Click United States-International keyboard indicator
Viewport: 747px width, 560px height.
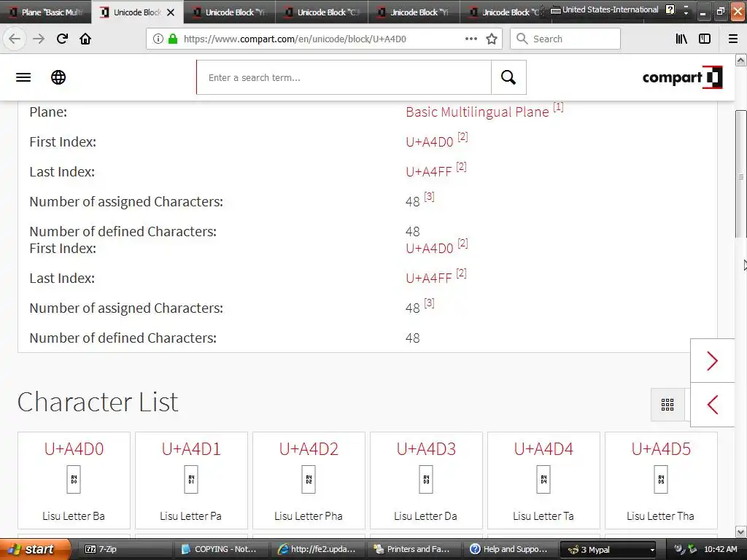tap(605, 9)
